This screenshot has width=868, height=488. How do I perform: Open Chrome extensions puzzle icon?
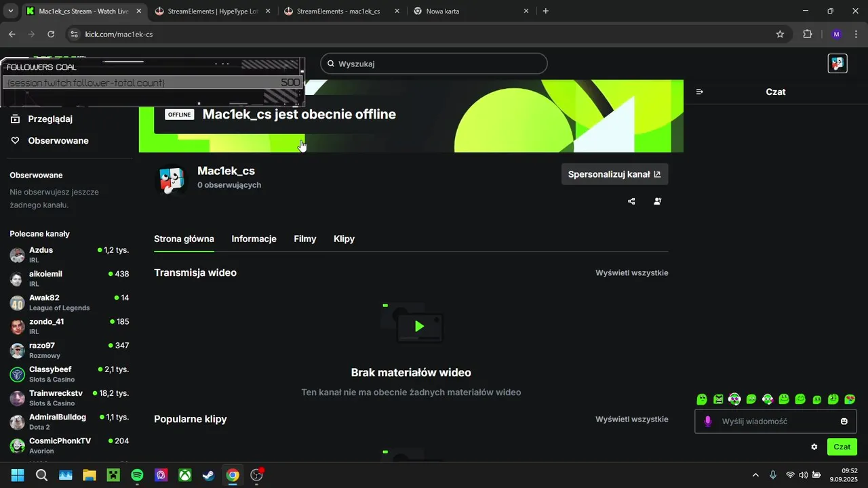807,34
